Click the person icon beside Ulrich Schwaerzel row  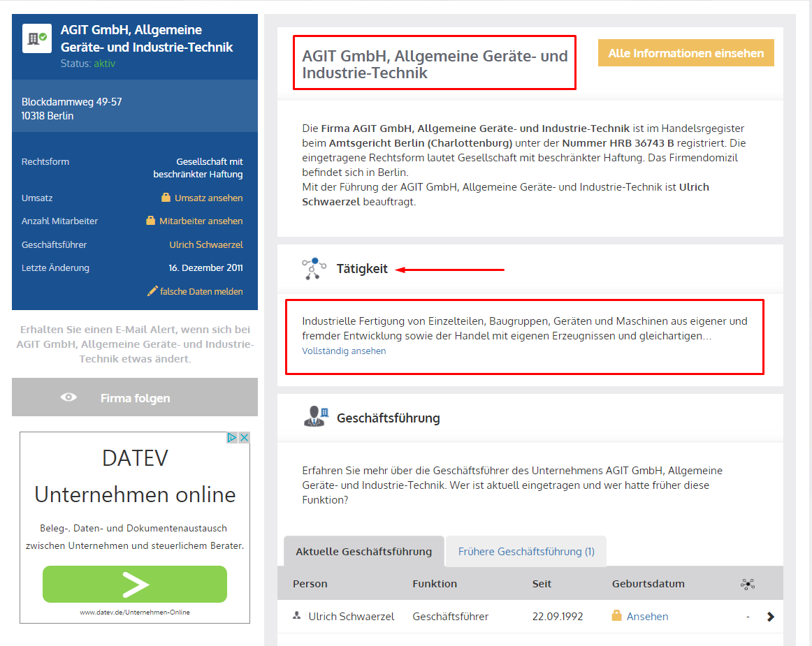(x=297, y=615)
